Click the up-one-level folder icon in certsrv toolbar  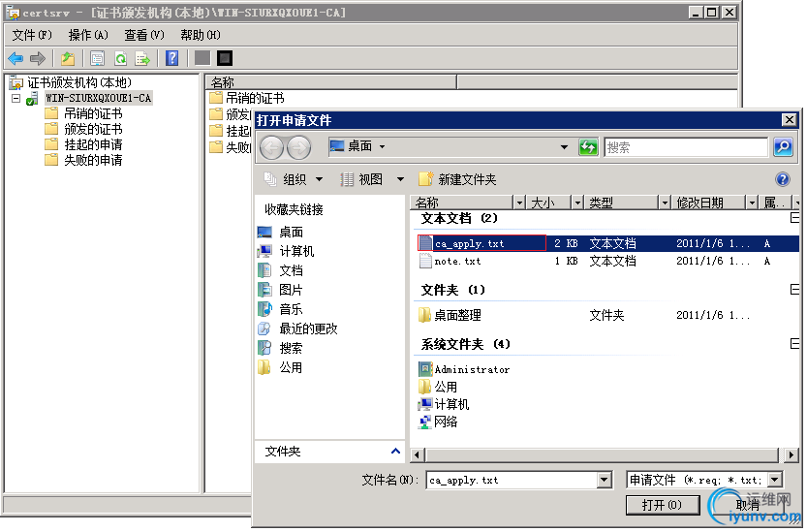(68, 59)
